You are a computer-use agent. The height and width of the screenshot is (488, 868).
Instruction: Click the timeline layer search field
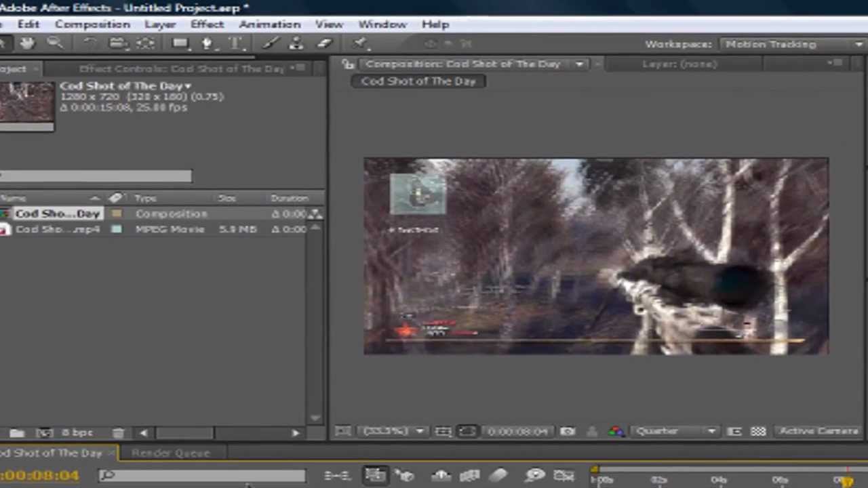tap(202, 476)
